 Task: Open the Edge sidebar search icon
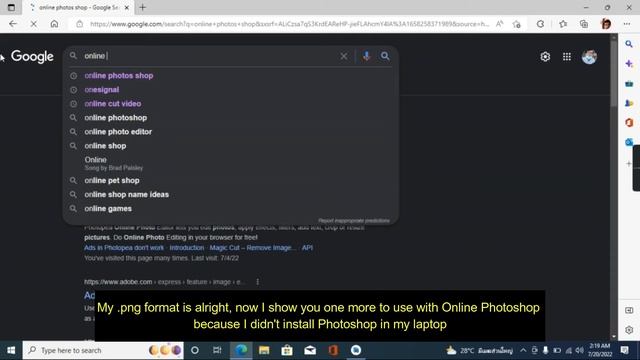pyautogui.click(x=629, y=44)
